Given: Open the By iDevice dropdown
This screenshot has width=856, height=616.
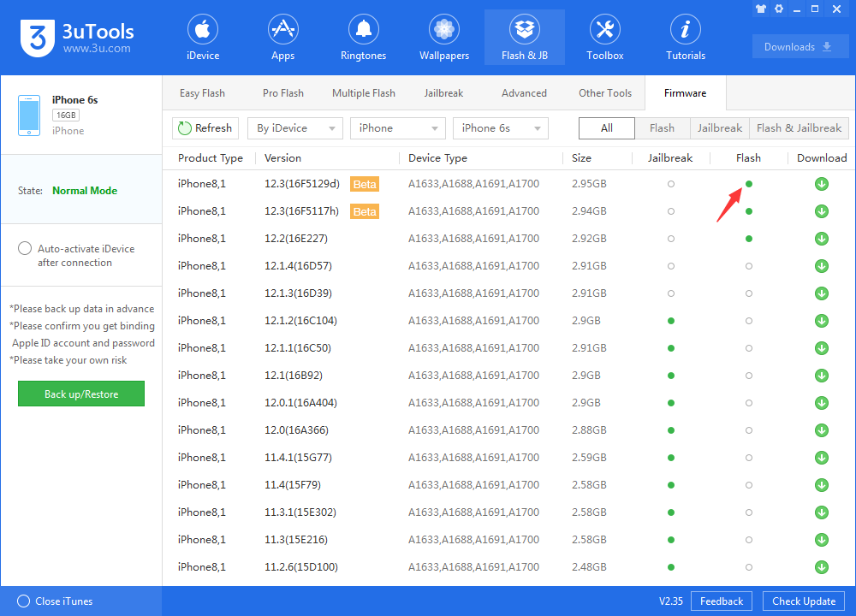Looking at the screenshot, I should [x=294, y=128].
